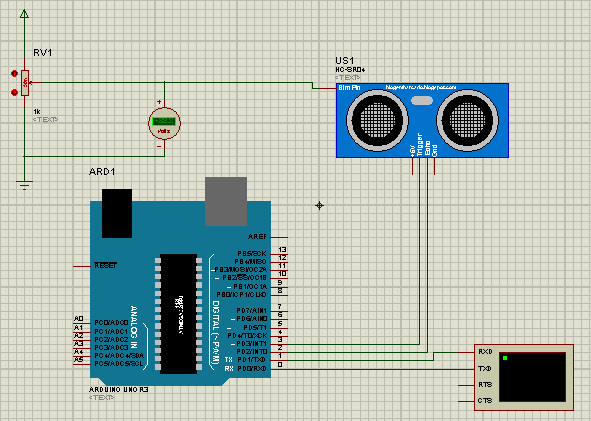The height and width of the screenshot is (421, 591).
Task: Click the DIGITAL (~PWM) label on the Arduino
Action: pyautogui.click(x=216, y=332)
